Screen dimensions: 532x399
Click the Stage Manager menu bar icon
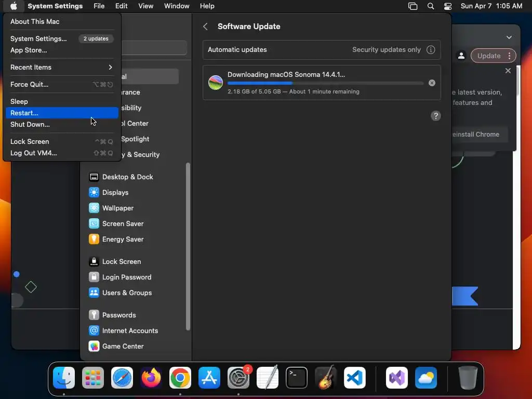[x=413, y=6]
